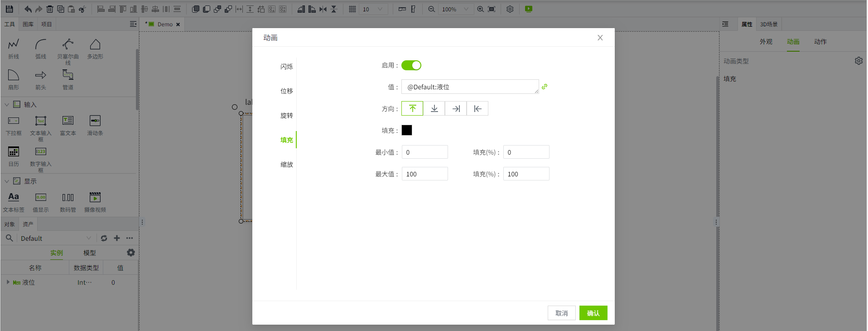Click the 最大值 input field

coord(424,174)
